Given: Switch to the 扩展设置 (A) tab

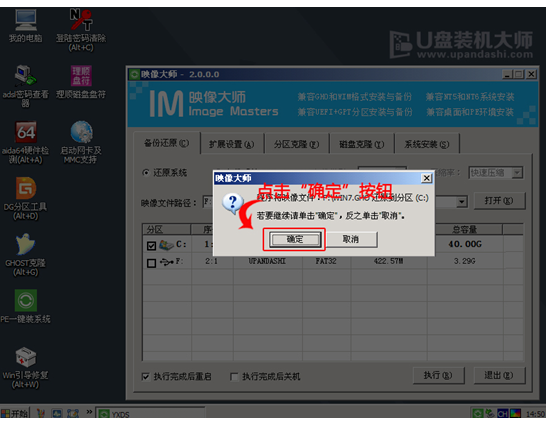Looking at the screenshot, I should coord(232,144).
